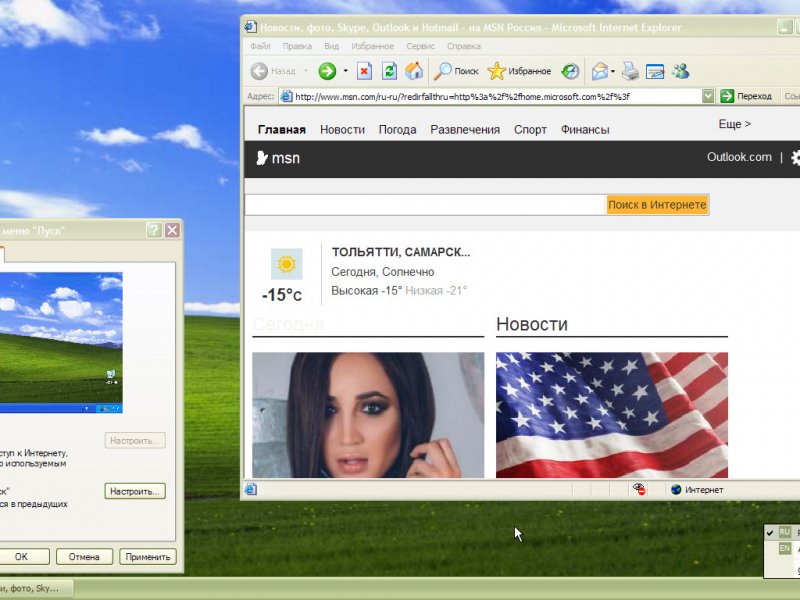Click the -15°c temperature reading
800x600 pixels.
pyautogui.click(x=282, y=295)
